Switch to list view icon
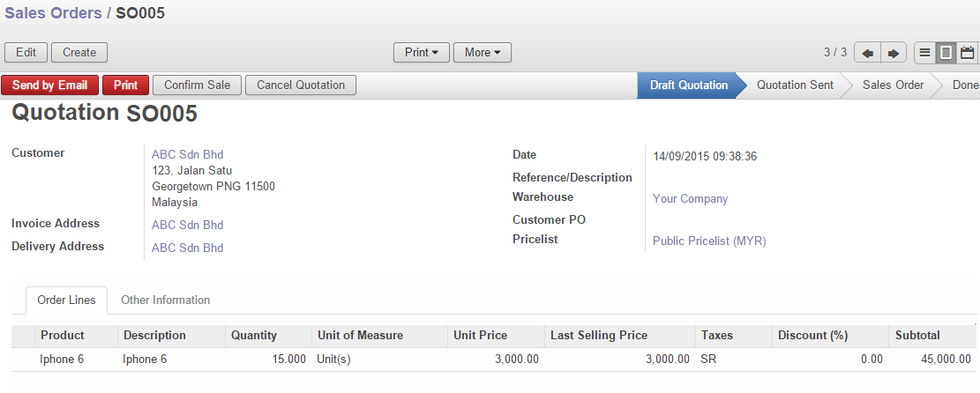This screenshot has height=393, width=980. (x=924, y=53)
